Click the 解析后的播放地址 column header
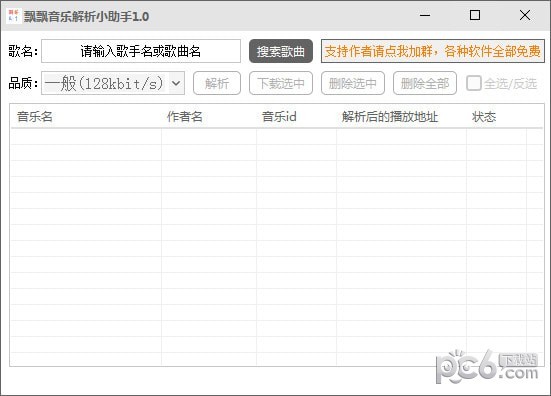551x396 pixels. coord(401,116)
